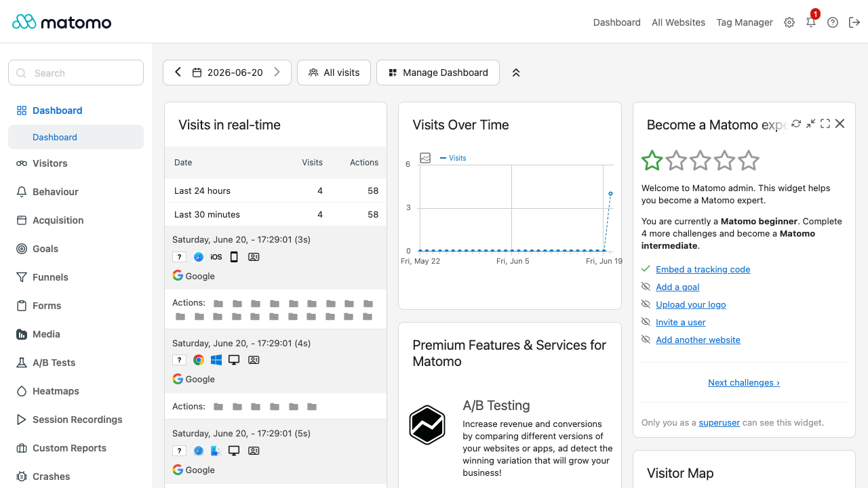Open the All visits segment selector

tap(334, 73)
